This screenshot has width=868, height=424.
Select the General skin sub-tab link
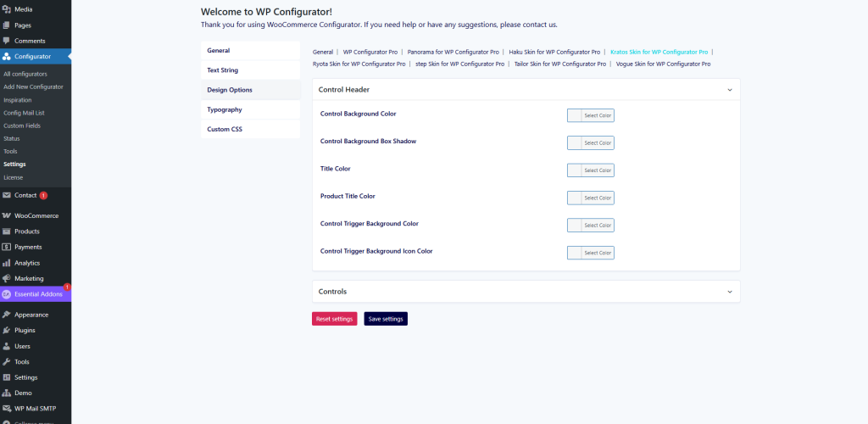click(x=323, y=52)
